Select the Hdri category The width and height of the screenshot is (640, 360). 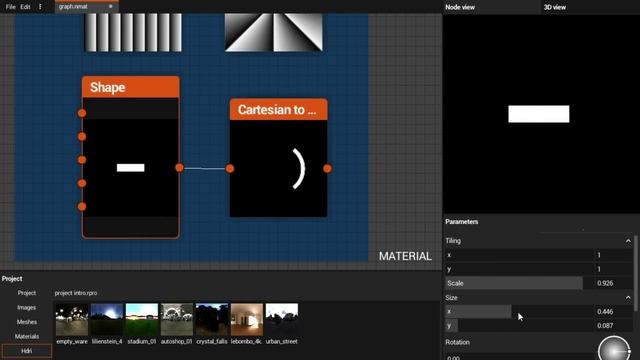point(27,351)
